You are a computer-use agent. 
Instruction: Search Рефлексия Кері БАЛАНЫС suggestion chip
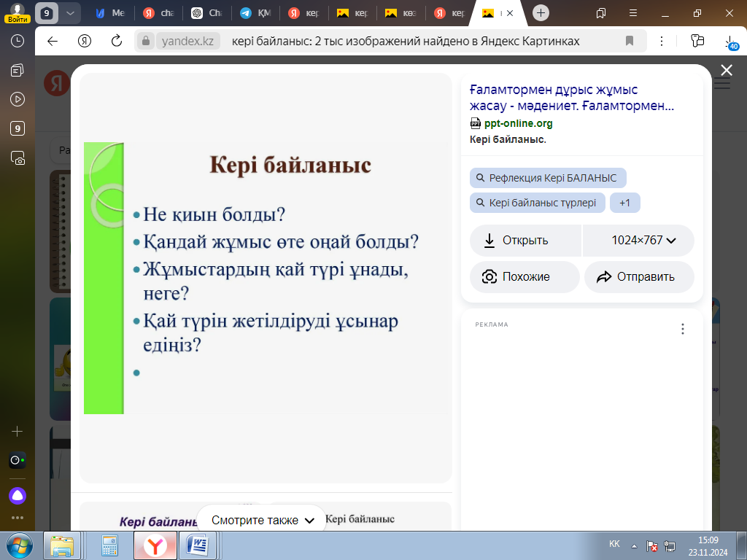548,178
